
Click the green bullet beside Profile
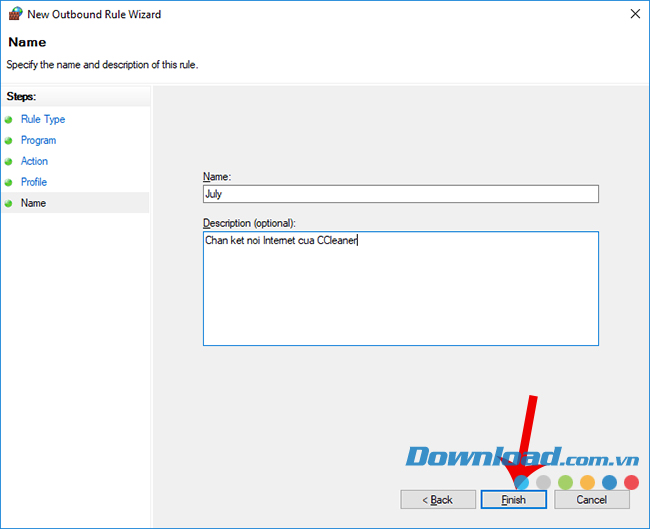[x=8, y=182]
